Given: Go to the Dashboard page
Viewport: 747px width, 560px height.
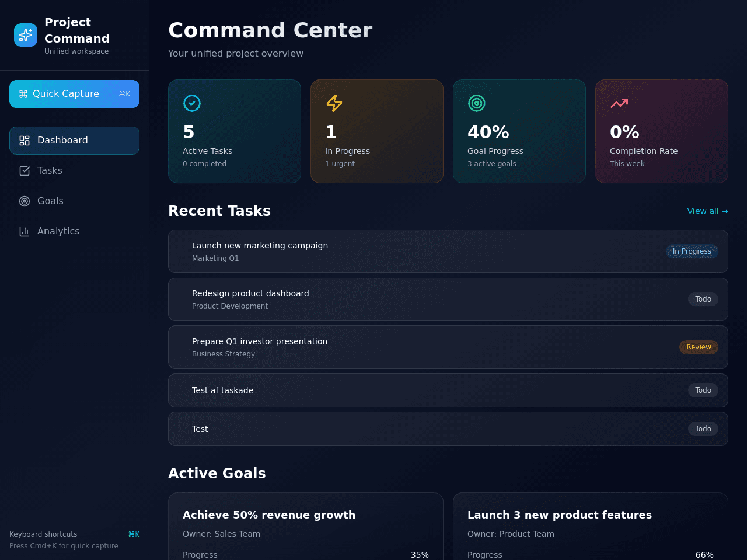Looking at the screenshot, I should point(74,141).
